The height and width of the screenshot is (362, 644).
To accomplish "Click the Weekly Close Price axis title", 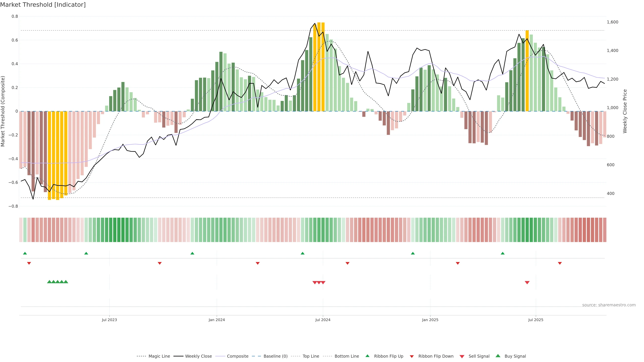I will [x=625, y=111].
